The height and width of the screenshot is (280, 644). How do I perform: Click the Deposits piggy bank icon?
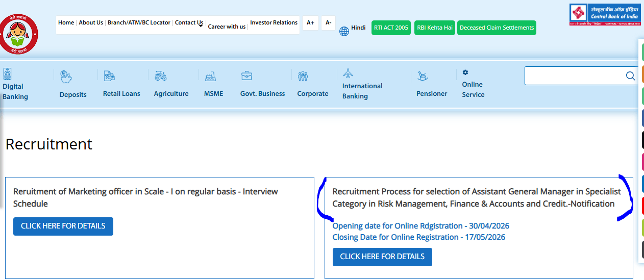66,77
